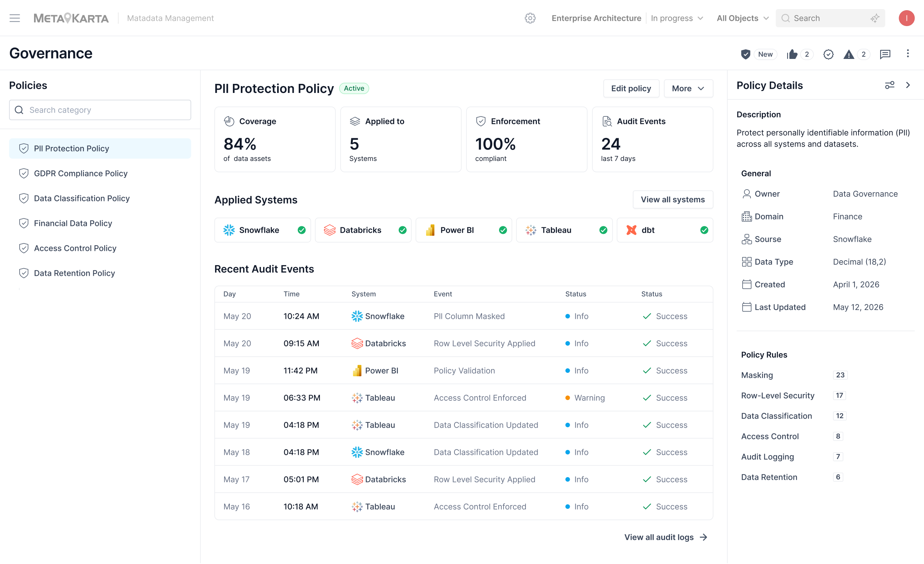Open the vertical three-dot options menu
Viewport: 924px width, 564px height.
[908, 54]
